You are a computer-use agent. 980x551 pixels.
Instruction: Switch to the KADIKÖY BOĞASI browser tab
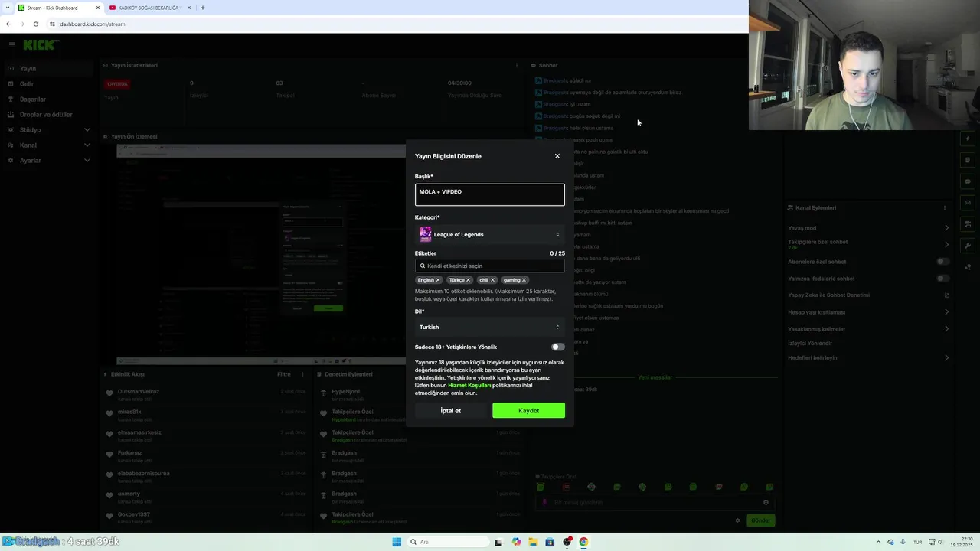pos(148,8)
